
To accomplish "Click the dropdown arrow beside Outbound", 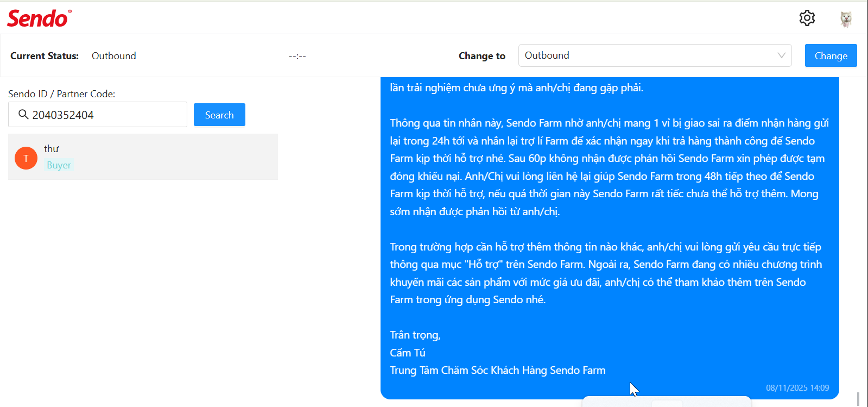I will pyautogui.click(x=782, y=55).
